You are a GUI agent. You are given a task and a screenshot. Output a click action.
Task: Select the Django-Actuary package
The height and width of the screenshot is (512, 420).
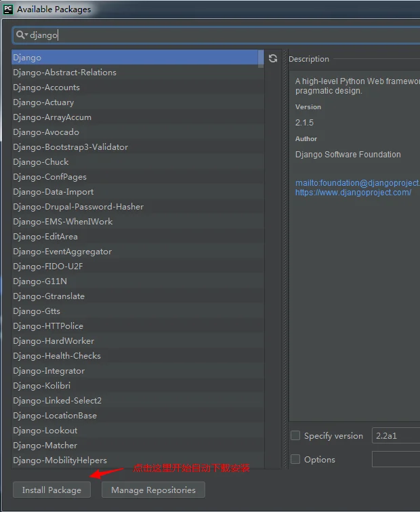point(138,102)
